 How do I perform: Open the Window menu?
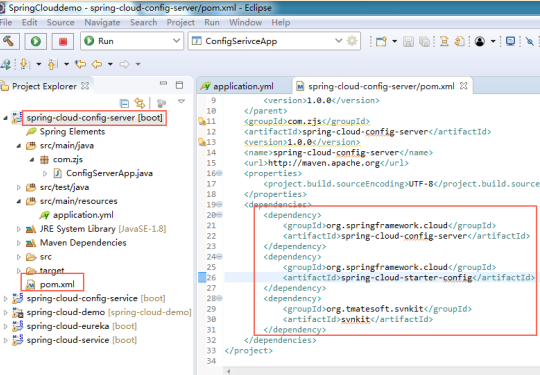[246, 22]
